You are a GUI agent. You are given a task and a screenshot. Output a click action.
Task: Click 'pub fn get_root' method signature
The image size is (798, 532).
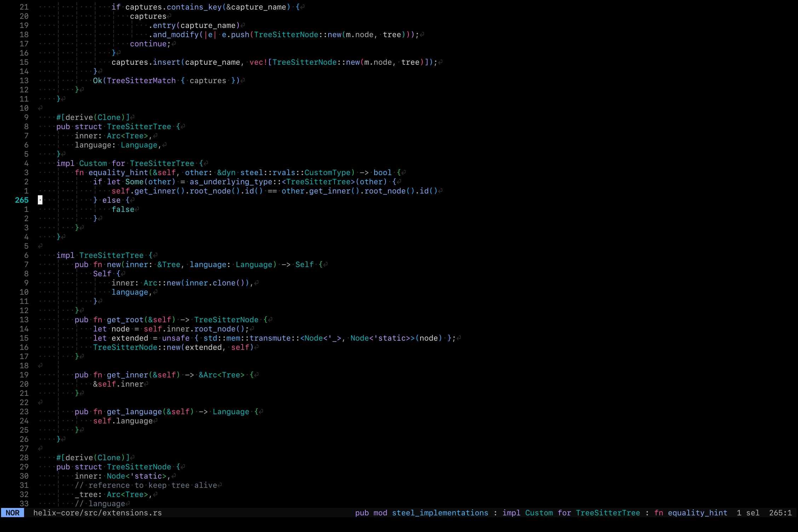172,320
